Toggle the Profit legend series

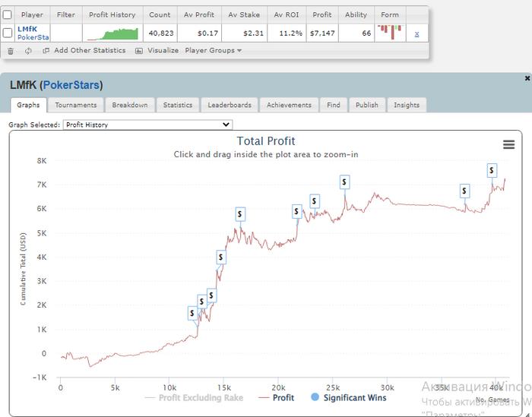277,398
